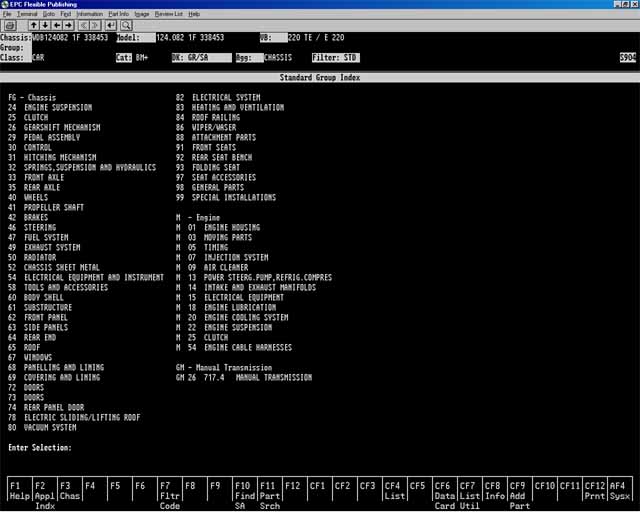This screenshot has width=640, height=512.
Task: Select group 80 VACUUM SYSTEM
Action: pyautogui.click(x=42, y=427)
